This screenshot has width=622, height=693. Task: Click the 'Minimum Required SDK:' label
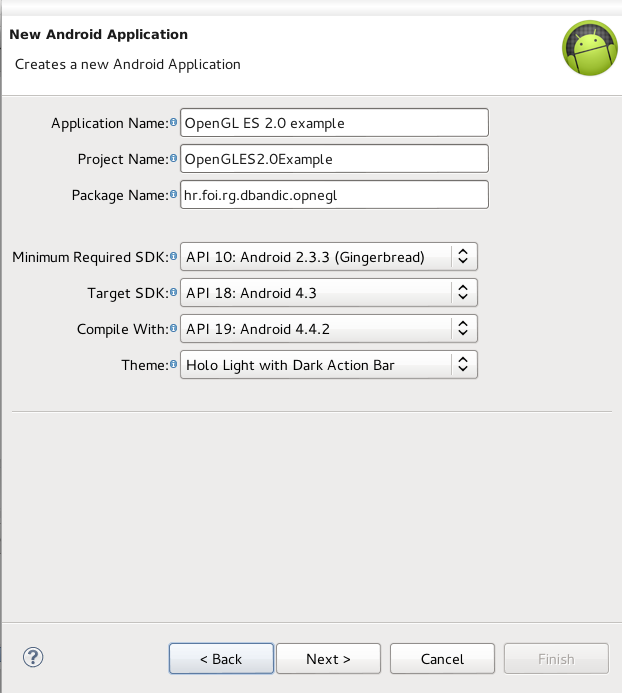tap(91, 257)
